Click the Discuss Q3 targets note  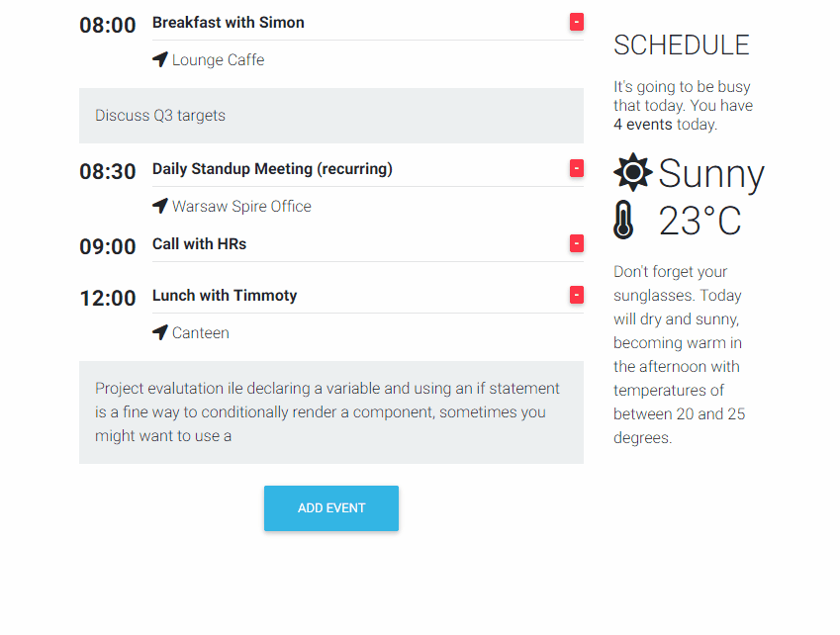coord(331,116)
